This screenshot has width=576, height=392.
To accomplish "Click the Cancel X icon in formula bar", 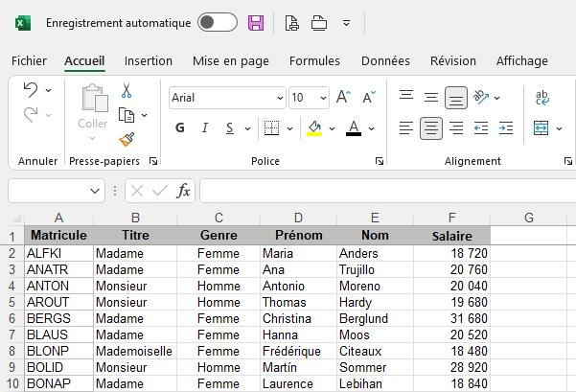I will tap(137, 191).
